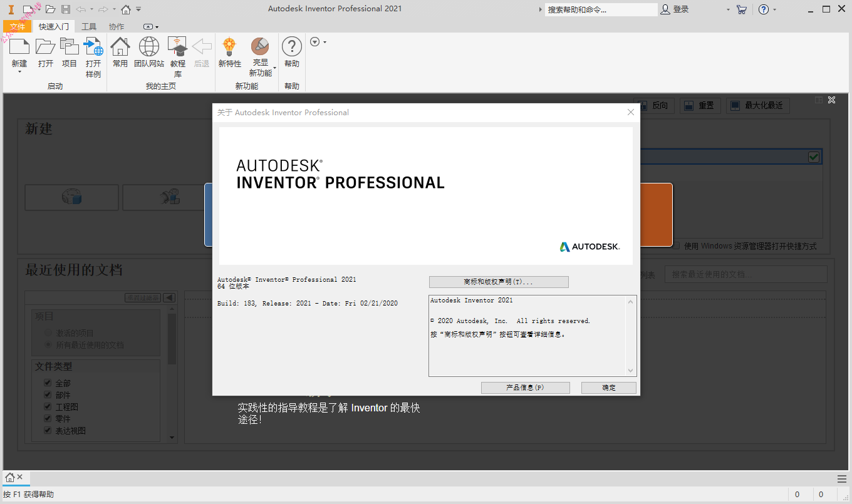
Task: Open the Customize Quick Access Toolbar dropdown
Action: point(138,9)
